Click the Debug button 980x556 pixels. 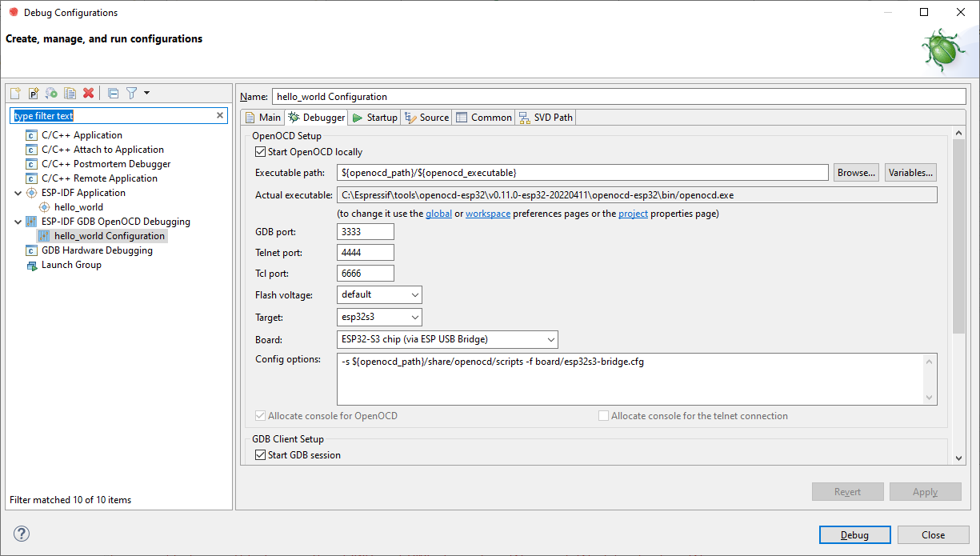point(854,535)
